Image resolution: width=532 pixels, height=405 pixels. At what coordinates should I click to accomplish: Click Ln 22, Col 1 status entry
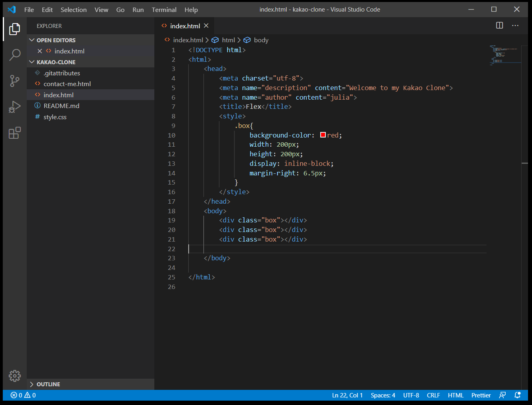[347, 395]
